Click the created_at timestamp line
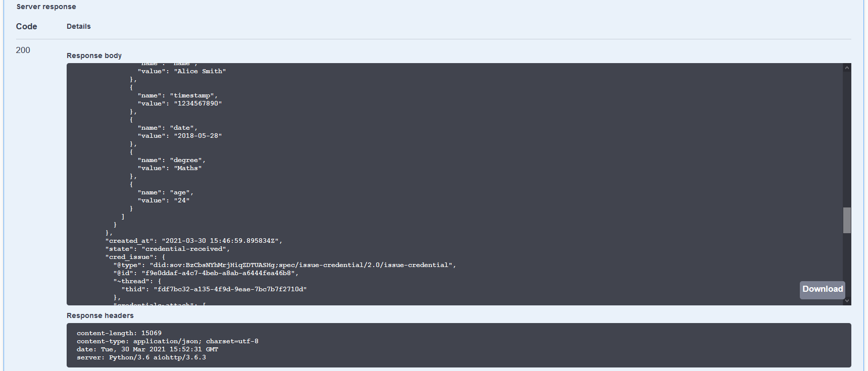Screen dimensions: 868x371 click(194, 241)
